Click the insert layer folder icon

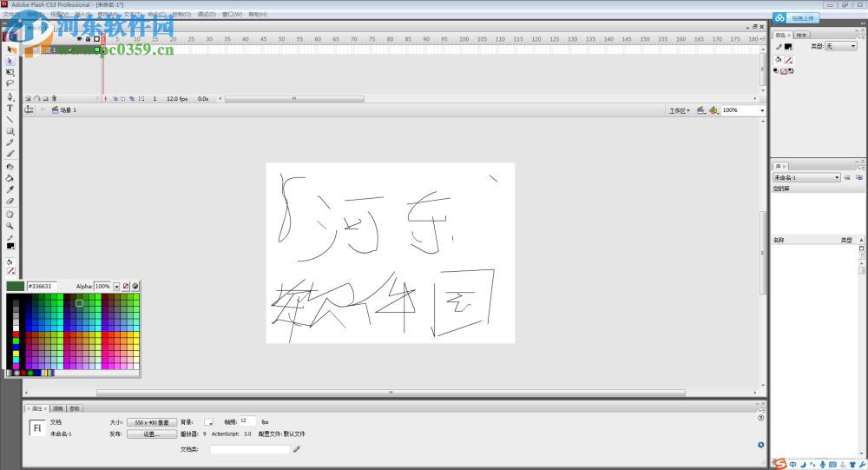click(45, 99)
